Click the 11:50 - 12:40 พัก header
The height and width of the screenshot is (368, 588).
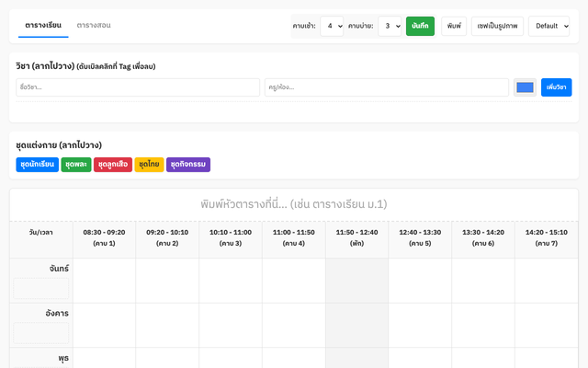coord(357,239)
